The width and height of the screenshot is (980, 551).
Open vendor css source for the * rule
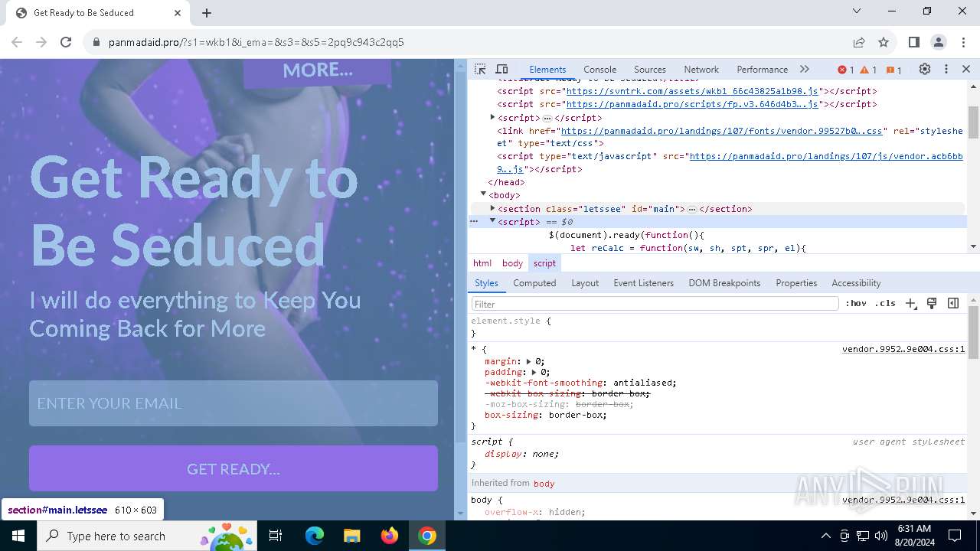coord(903,349)
